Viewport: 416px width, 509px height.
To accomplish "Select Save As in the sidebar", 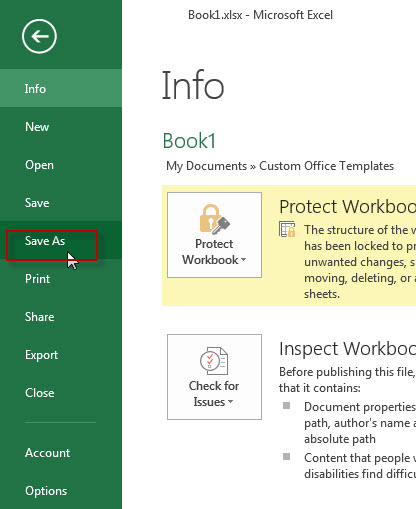I will point(61,241).
